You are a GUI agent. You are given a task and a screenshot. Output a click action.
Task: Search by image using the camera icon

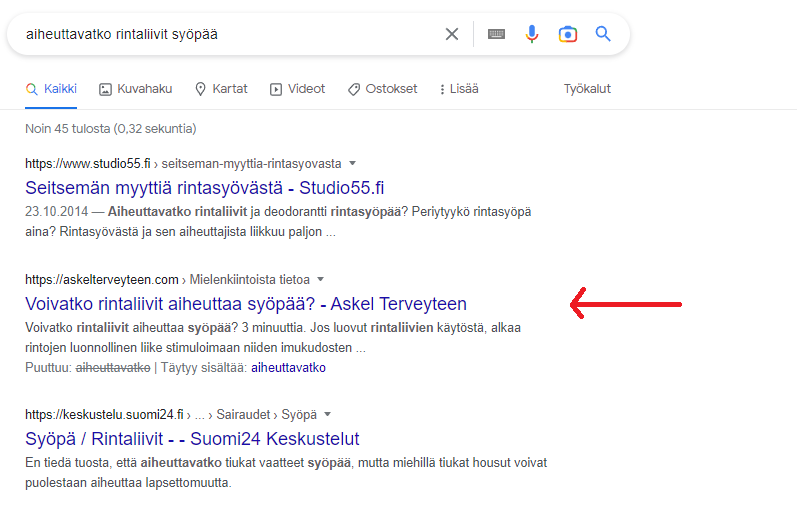(568, 34)
